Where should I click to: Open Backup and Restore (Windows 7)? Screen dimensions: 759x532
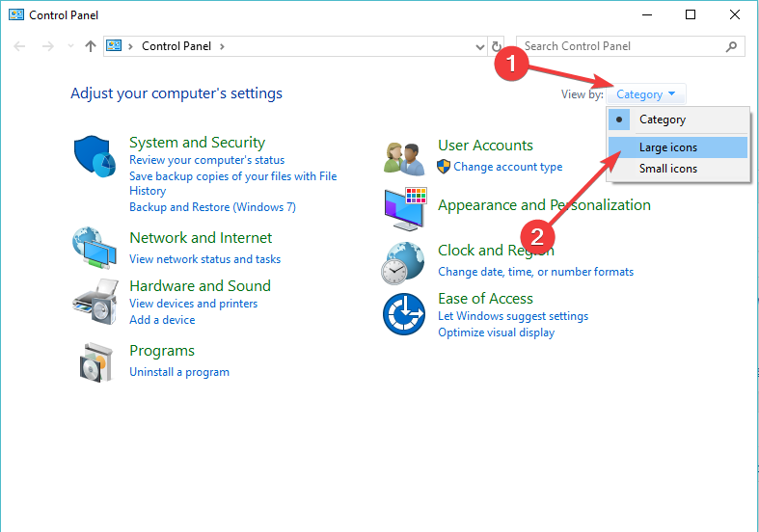pos(212,207)
